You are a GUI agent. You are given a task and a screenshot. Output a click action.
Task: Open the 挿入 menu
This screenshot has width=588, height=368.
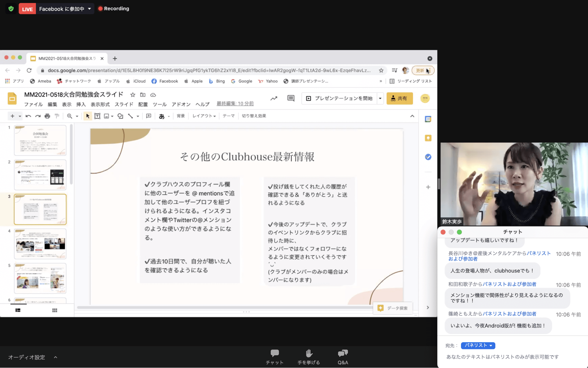point(81,104)
